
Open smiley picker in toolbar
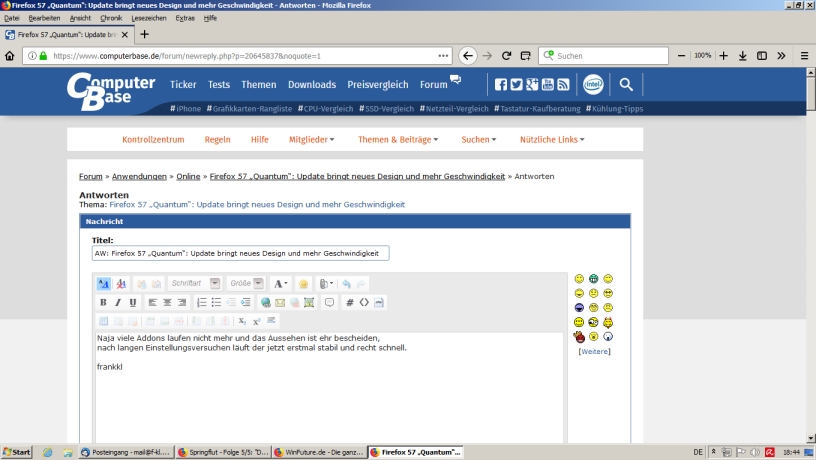(x=303, y=284)
